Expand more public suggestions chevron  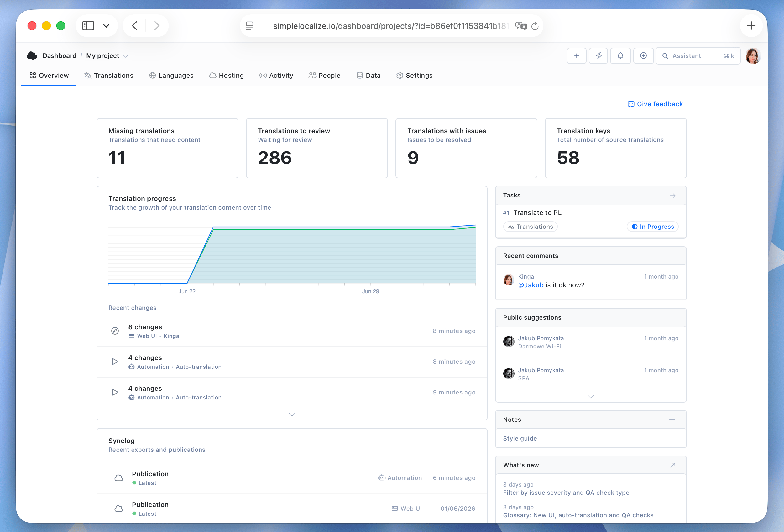(591, 397)
